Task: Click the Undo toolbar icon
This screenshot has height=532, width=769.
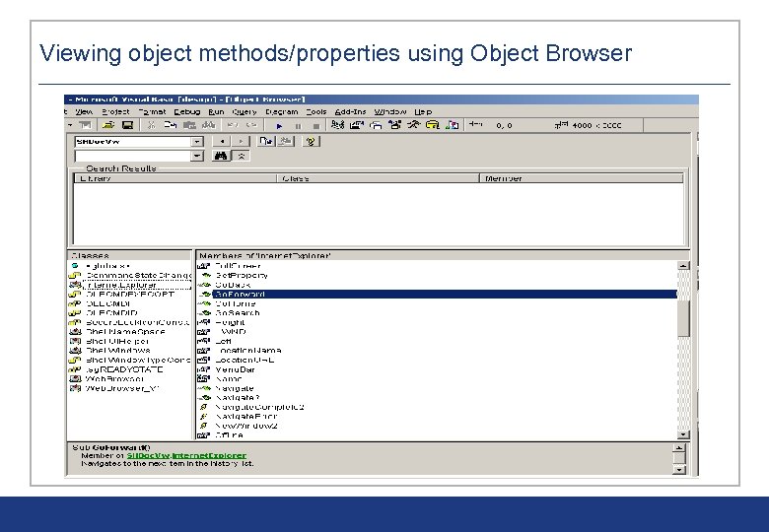Action: click(233, 125)
